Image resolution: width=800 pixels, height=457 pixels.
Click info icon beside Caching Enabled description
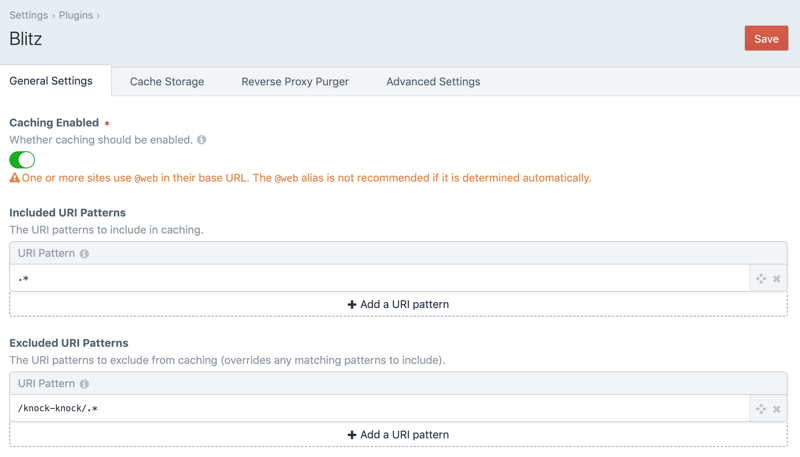(202, 140)
